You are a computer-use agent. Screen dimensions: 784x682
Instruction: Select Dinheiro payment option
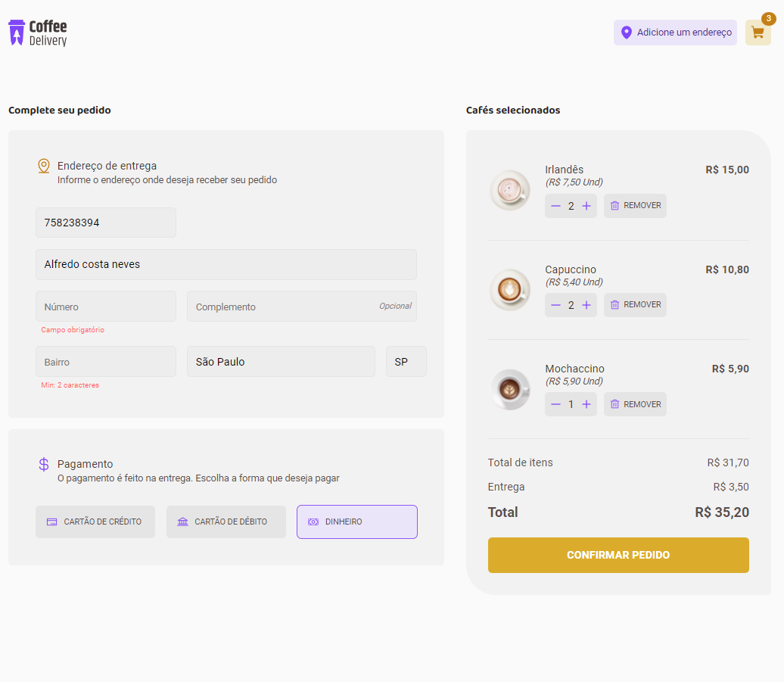tap(357, 522)
